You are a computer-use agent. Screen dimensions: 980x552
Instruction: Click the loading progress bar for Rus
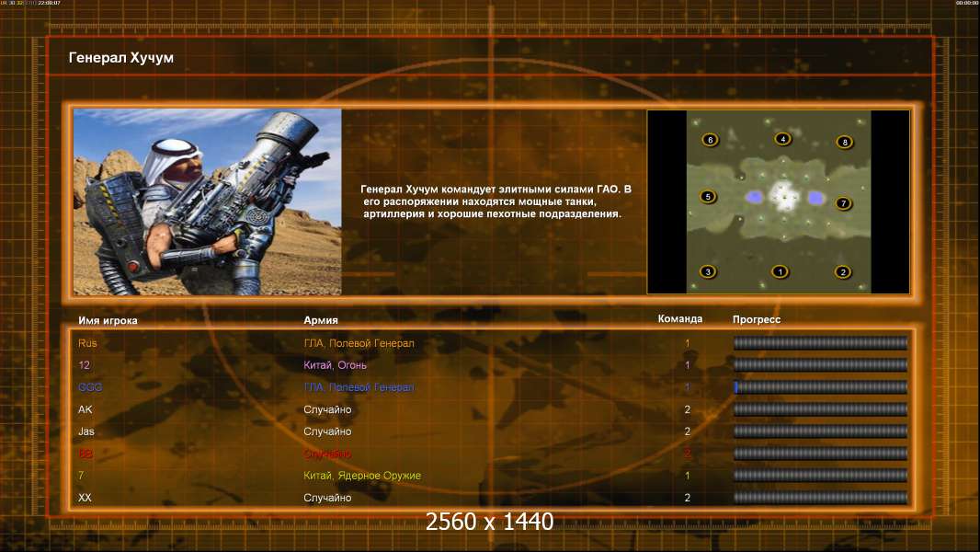820,342
